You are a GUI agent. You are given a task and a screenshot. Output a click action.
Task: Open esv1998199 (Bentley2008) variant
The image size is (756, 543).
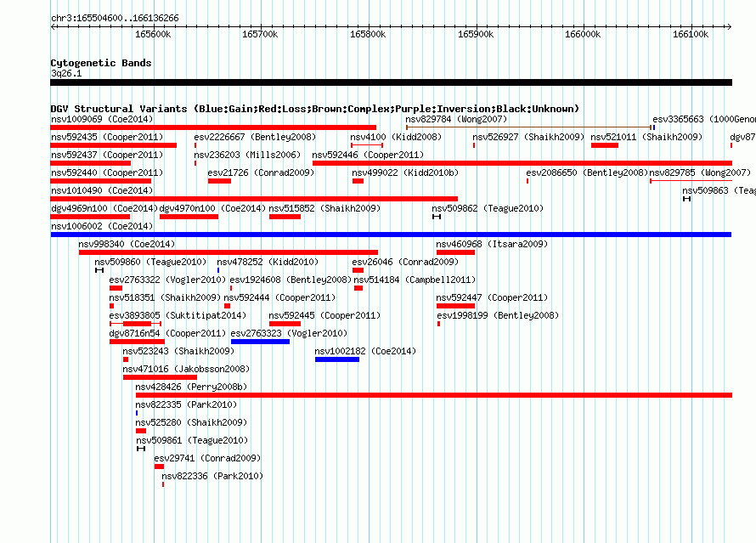(x=498, y=315)
